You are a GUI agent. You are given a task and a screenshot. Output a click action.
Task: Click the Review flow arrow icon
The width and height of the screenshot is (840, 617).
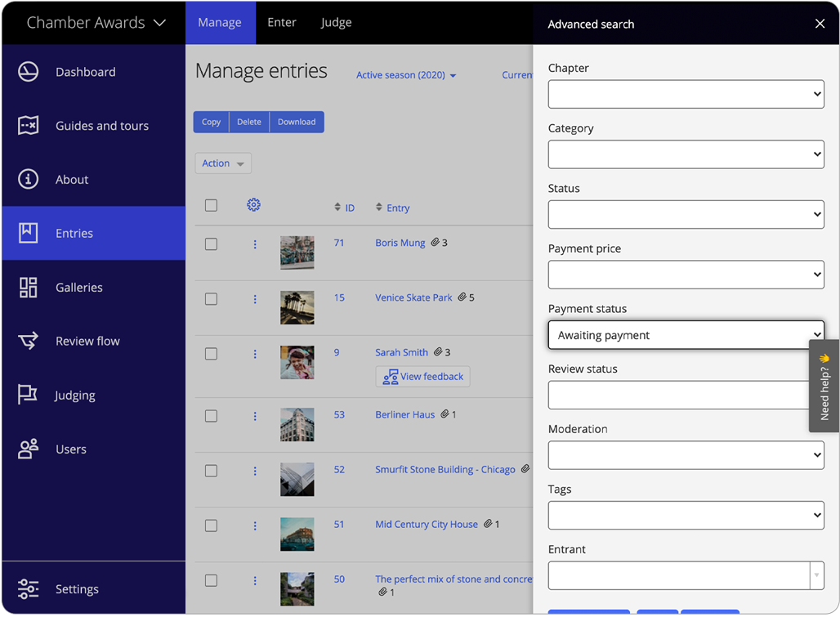29,342
